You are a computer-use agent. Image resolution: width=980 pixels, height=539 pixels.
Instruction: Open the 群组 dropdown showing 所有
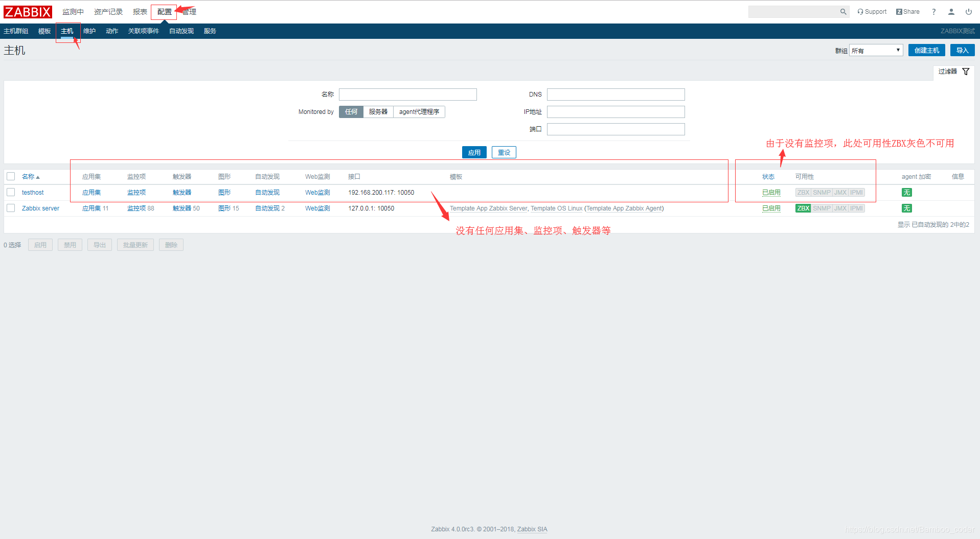click(x=876, y=51)
